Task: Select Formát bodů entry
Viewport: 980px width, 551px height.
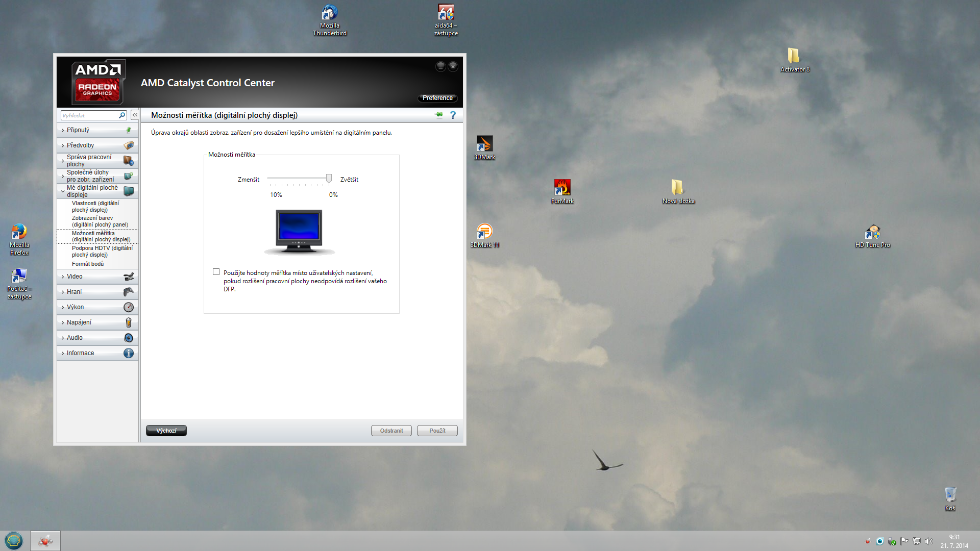Action: click(88, 264)
